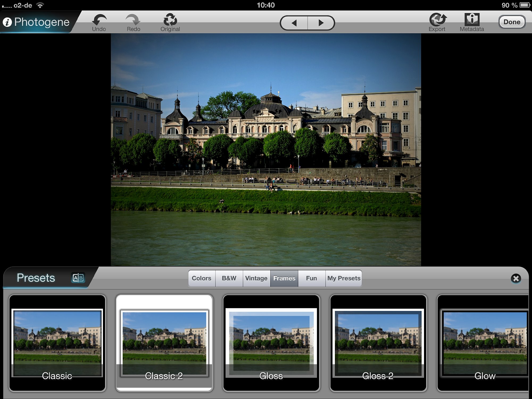Tap the Photogene info icon
Image resolution: width=532 pixels, height=399 pixels.
point(7,22)
